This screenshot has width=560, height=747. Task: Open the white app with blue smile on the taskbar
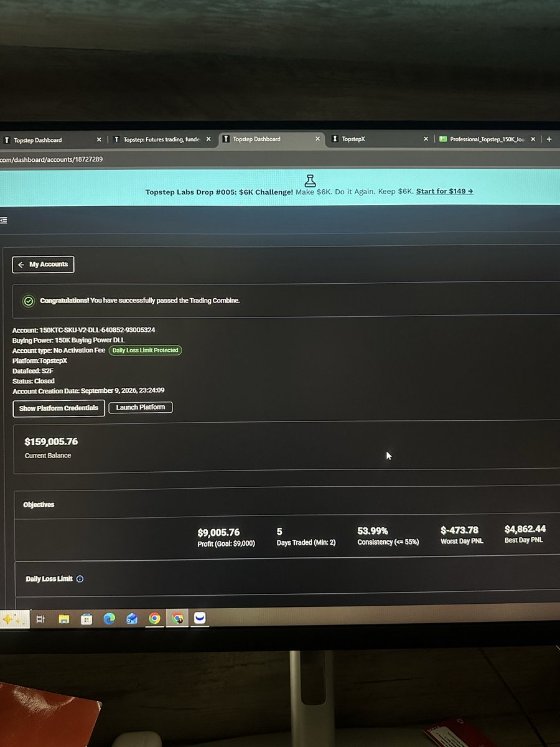pos(200,618)
